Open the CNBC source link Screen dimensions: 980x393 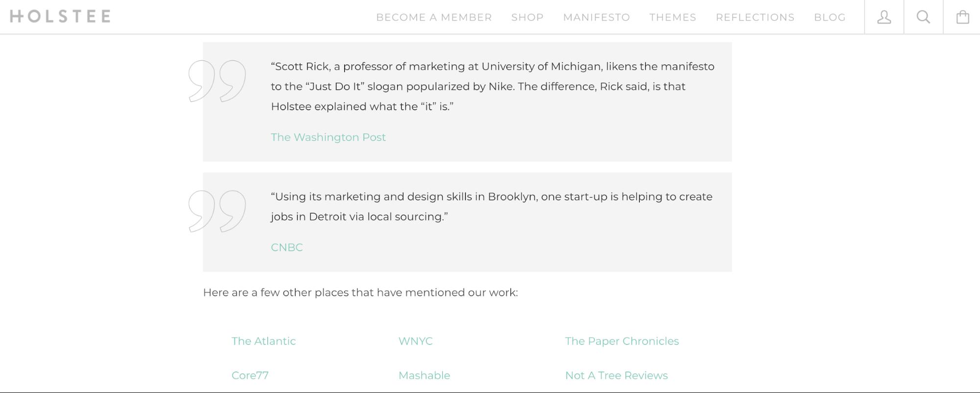(287, 247)
